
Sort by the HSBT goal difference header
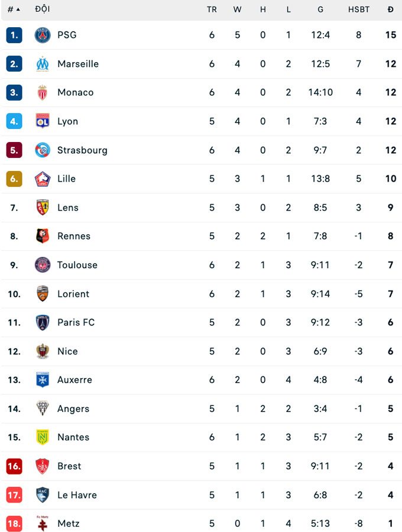(359, 9)
